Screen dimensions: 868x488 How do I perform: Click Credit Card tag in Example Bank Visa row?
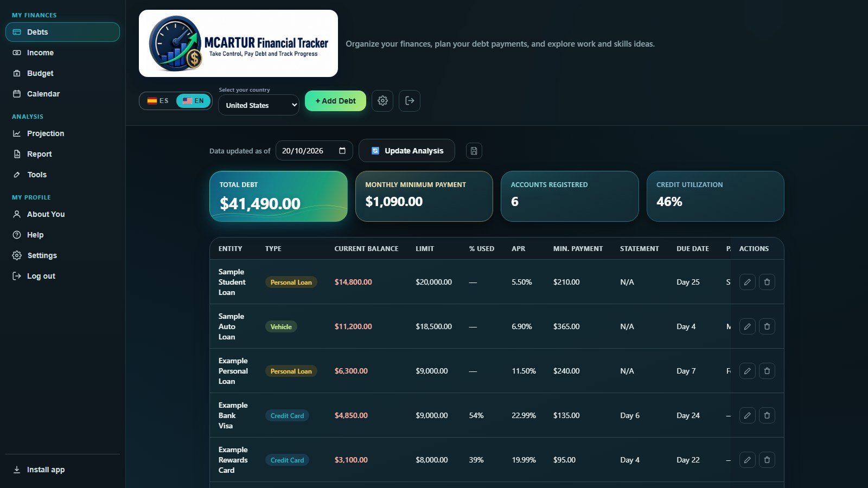click(x=287, y=416)
